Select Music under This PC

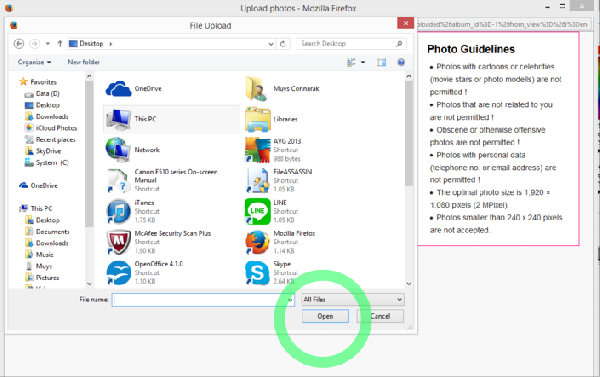point(39,255)
